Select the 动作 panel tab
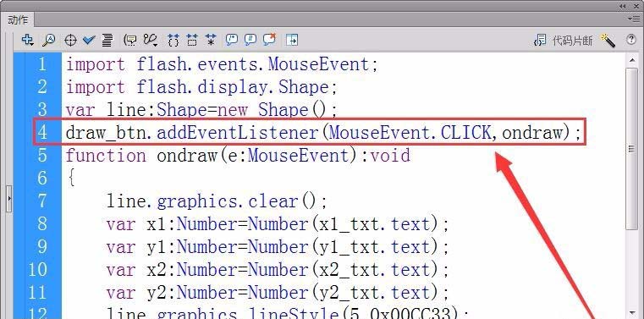This screenshot has height=319, width=644. [x=18, y=19]
